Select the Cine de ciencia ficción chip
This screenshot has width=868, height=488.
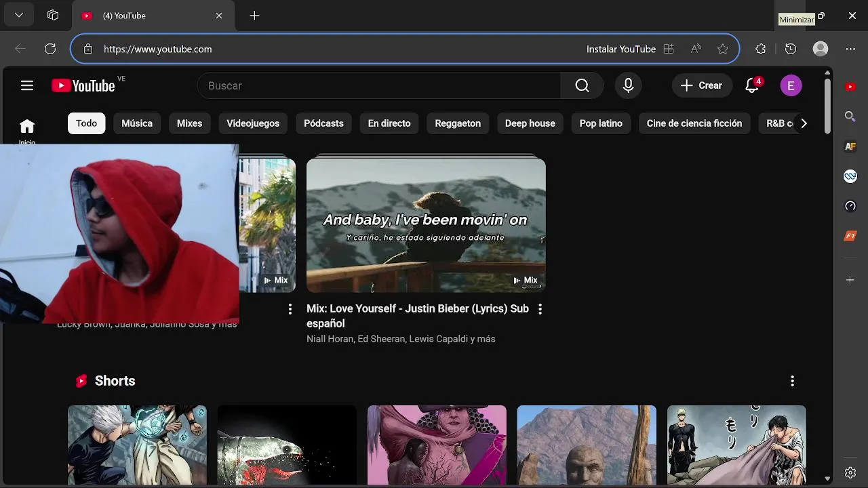click(694, 123)
